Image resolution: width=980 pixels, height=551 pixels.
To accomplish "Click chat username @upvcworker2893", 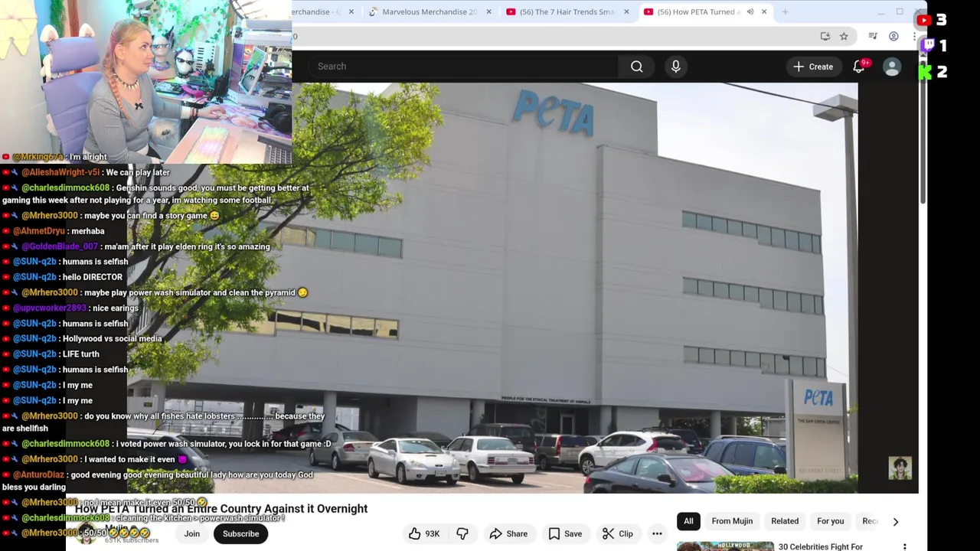I will point(50,308).
